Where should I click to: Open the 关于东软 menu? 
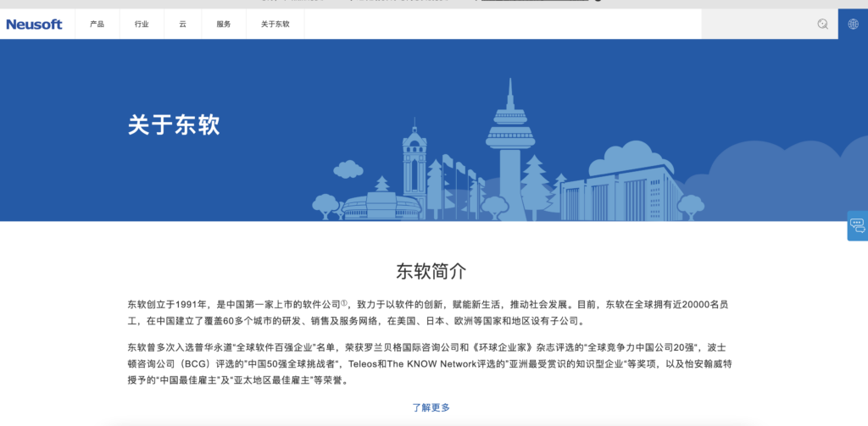(275, 25)
